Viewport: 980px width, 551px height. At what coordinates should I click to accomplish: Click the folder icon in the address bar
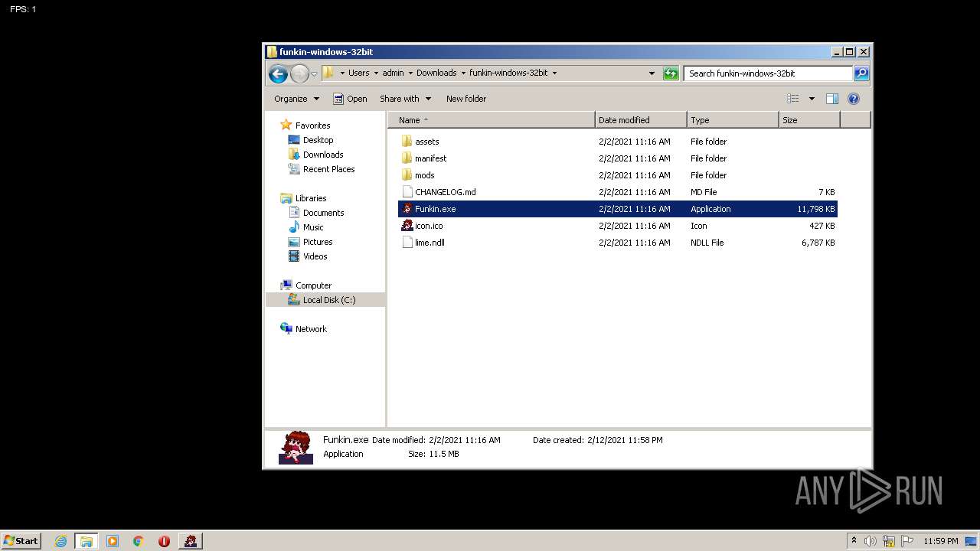coord(328,73)
